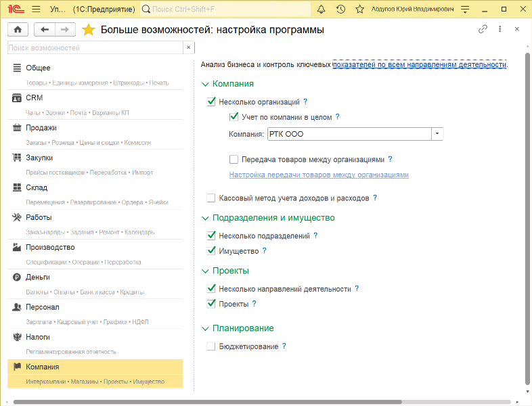Collapse the Компания section
Viewport: 532px width, 406px height.
(x=205, y=84)
